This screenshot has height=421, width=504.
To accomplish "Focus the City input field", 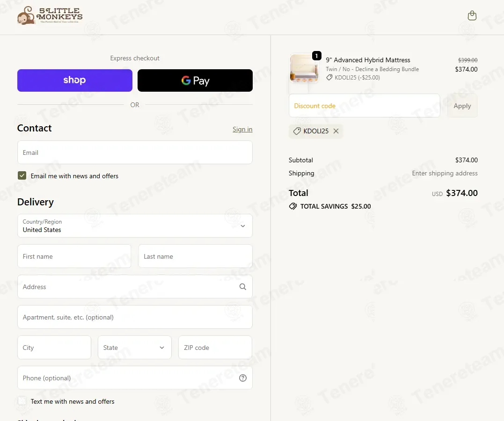I will click(x=54, y=348).
